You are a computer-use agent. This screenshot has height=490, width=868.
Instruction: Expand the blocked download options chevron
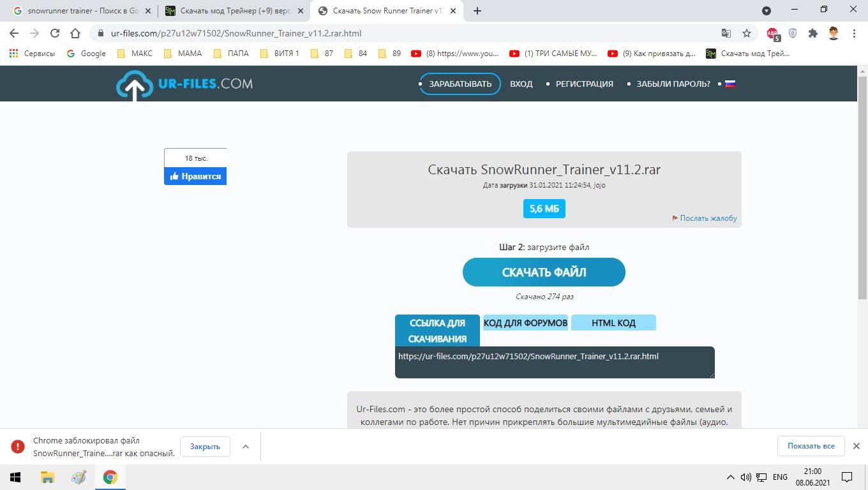245,447
